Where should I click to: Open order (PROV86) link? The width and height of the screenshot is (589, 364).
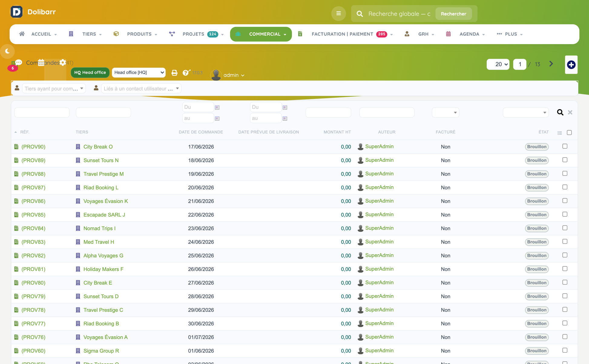tap(33, 201)
